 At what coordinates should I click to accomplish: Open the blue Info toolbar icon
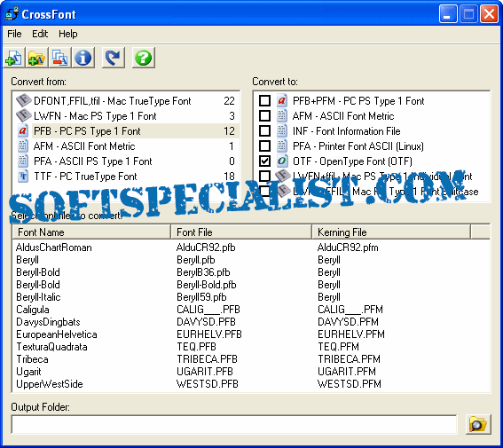pyautogui.click(x=83, y=58)
